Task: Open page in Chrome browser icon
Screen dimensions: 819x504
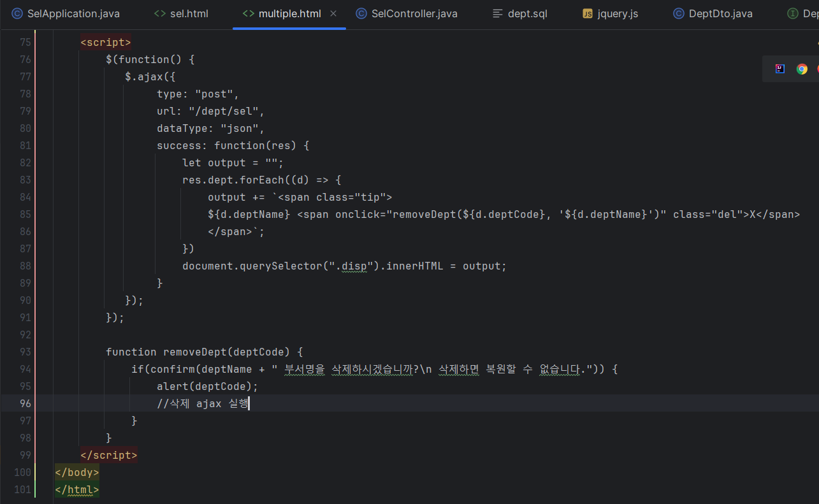Action: click(x=802, y=69)
